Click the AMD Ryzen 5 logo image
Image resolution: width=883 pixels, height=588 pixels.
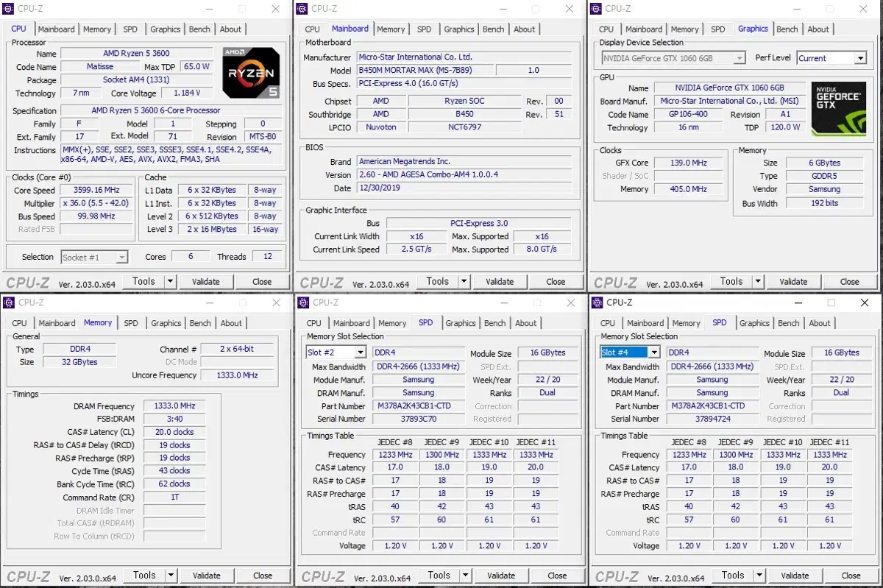coord(251,73)
